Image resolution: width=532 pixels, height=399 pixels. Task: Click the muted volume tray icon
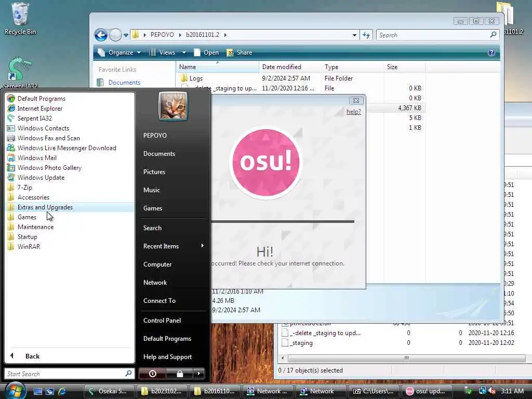click(493, 391)
